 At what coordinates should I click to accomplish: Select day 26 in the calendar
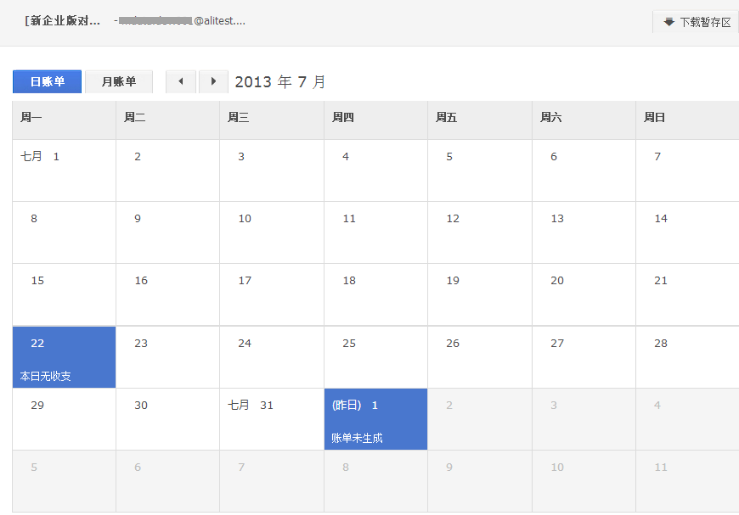coord(480,357)
